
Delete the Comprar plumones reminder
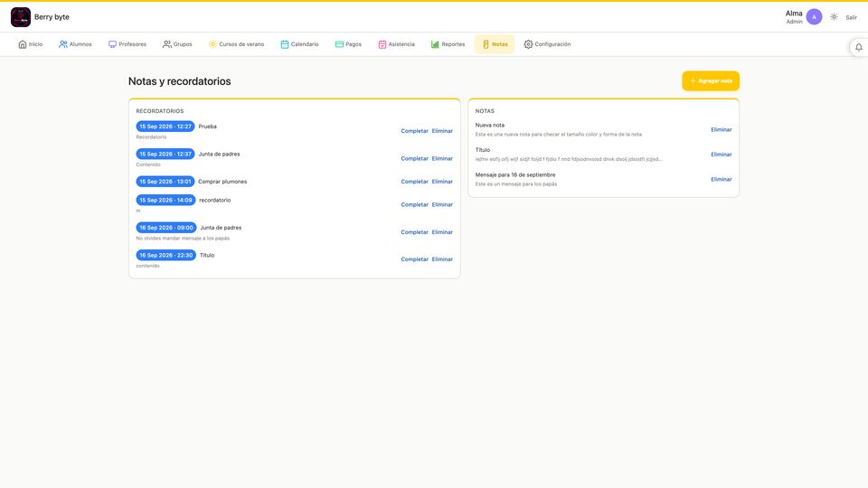point(442,182)
